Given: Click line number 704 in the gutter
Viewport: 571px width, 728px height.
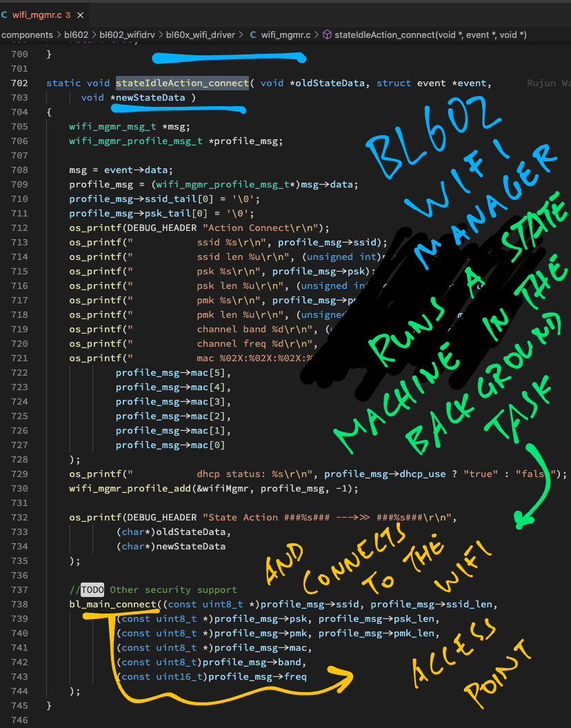Looking at the screenshot, I should pyautogui.click(x=20, y=112).
